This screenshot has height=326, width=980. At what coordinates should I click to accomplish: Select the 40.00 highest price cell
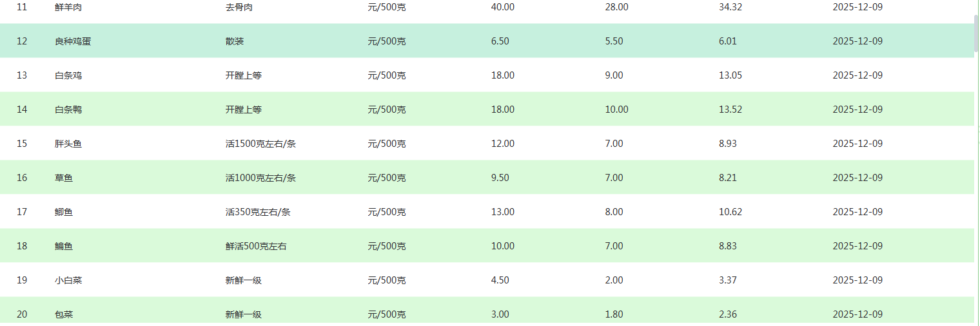tap(503, 7)
